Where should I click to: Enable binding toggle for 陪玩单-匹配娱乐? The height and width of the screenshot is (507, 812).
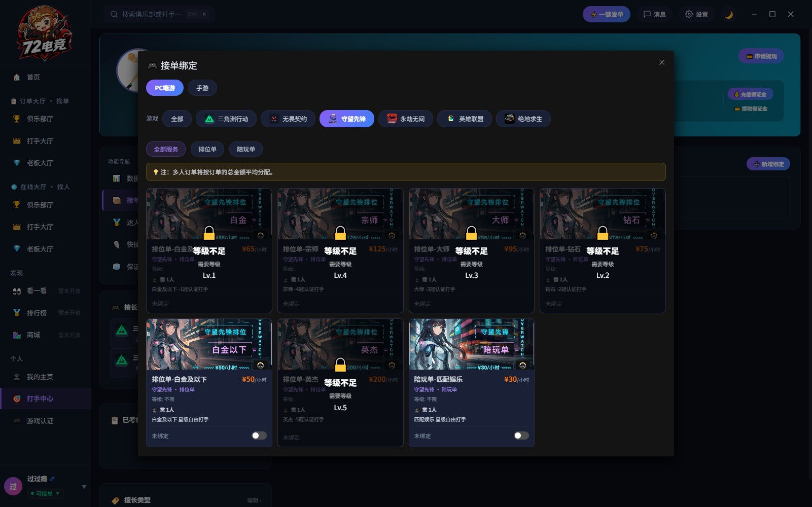click(521, 436)
